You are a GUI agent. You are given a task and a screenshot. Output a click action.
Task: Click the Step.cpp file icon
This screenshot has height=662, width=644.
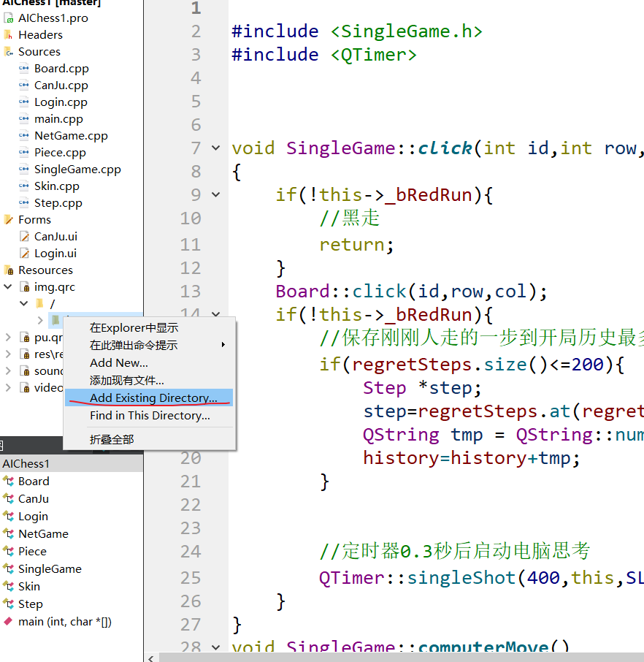coord(24,203)
